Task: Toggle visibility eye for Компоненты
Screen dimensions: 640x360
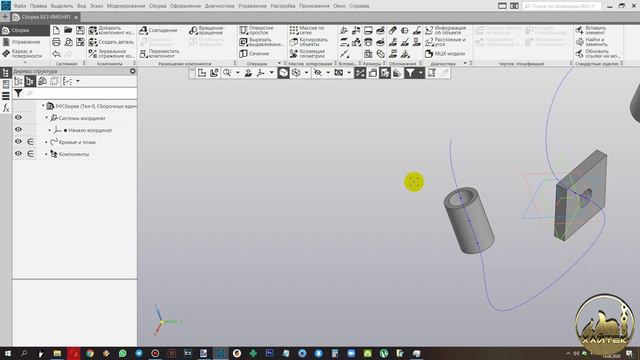Action: [18, 153]
